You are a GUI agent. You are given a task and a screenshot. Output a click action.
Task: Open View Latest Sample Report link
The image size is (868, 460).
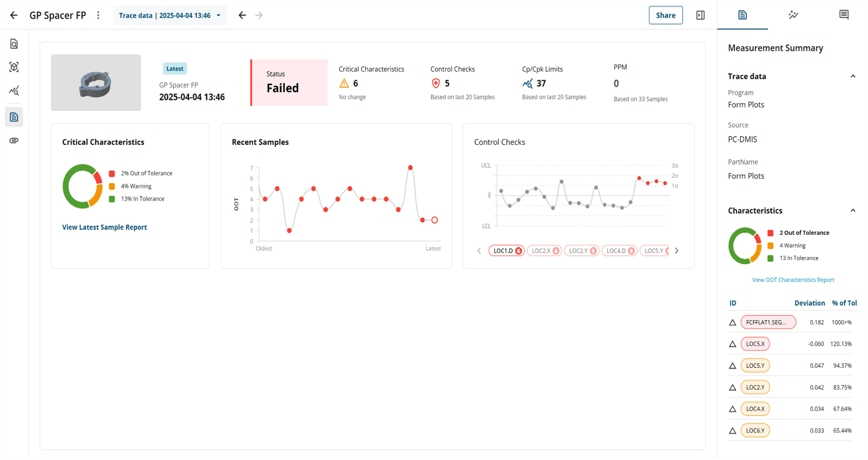(105, 227)
